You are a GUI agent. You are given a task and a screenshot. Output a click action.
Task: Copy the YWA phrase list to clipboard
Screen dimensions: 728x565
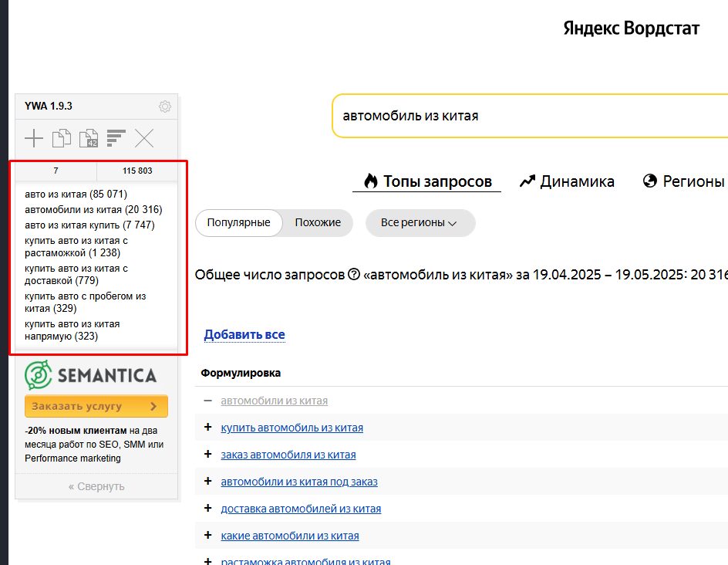[62, 138]
